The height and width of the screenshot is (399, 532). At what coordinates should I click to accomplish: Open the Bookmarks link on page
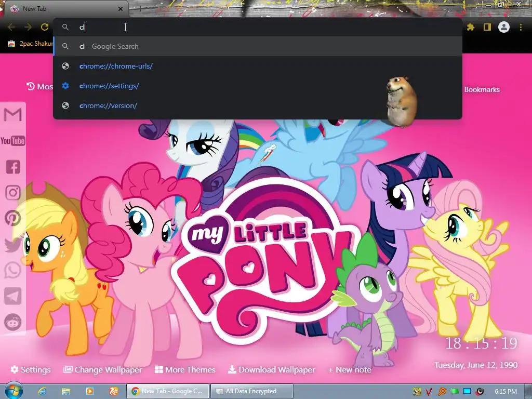point(482,89)
